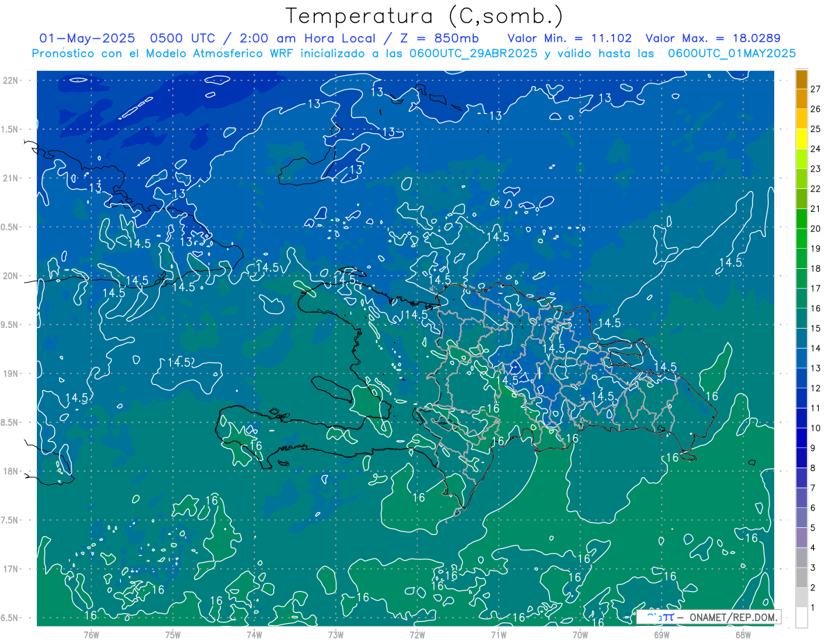834x644 pixels.
Task: Click the color scale label "6"
Action: coord(814,508)
